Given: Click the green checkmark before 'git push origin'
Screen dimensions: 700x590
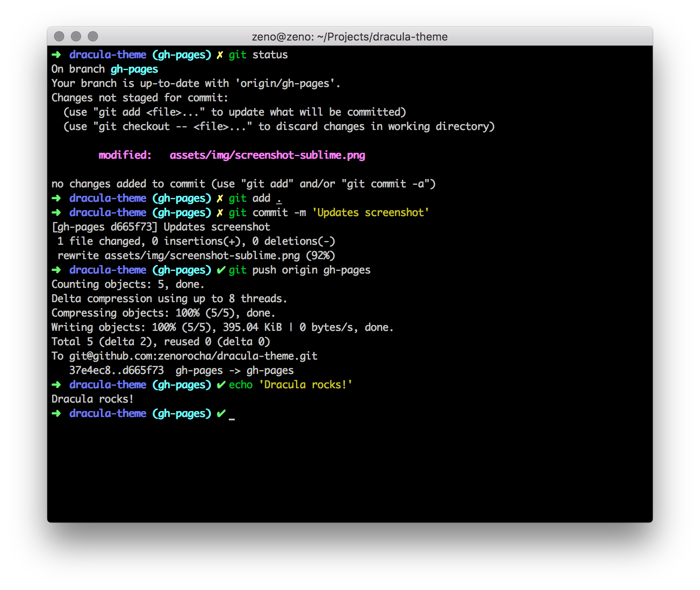Looking at the screenshot, I should [220, 270].
